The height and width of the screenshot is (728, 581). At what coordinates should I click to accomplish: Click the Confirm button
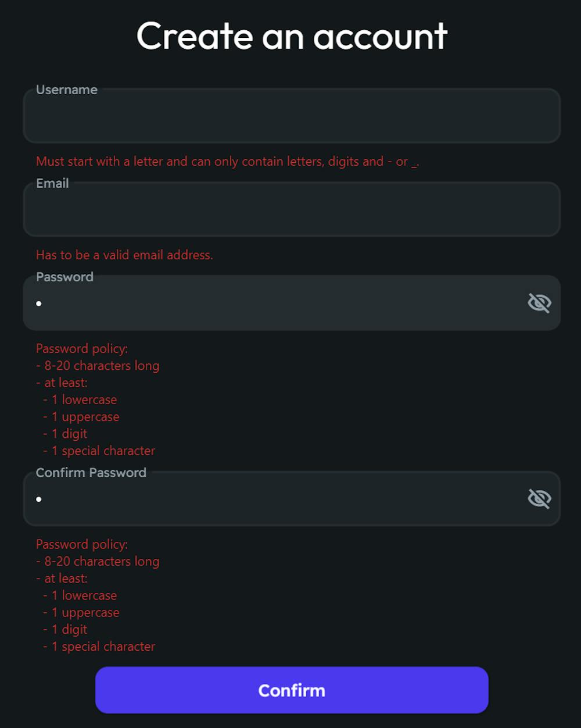coord(292,690)
